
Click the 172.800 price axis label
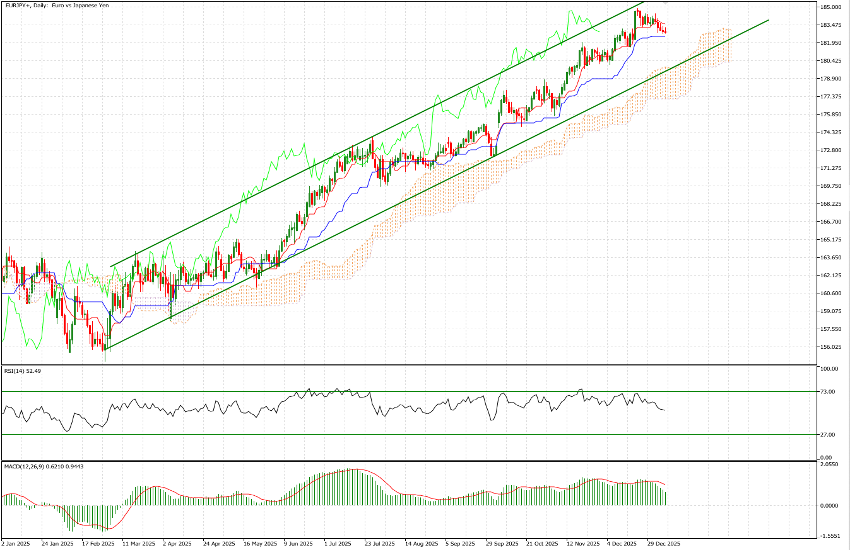click(x=828, y=150)
